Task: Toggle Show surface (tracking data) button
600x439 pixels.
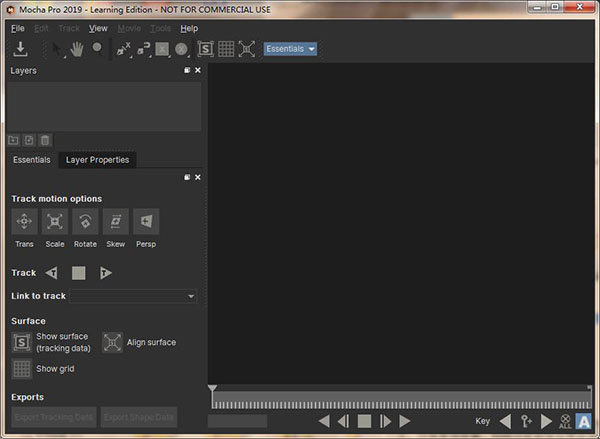Action: 21,342
